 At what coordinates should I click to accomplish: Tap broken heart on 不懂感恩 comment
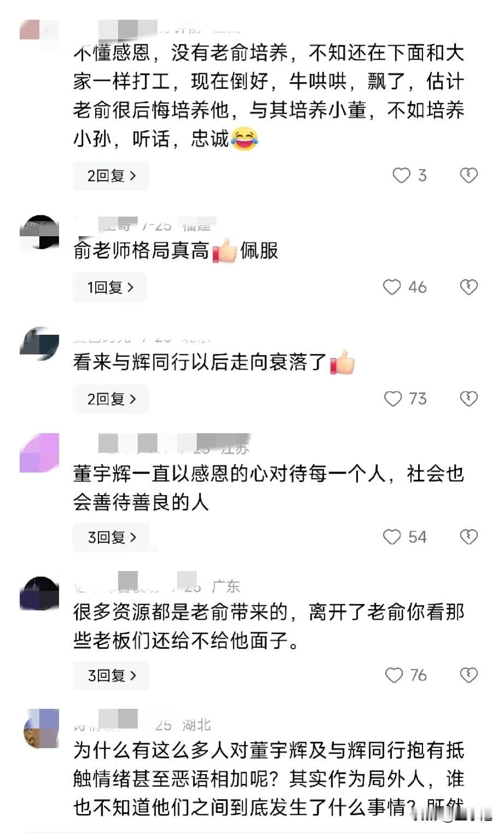[468, 176]
